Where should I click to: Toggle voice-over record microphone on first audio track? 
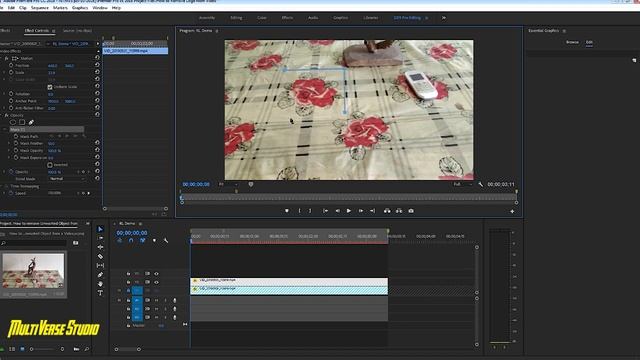(x=175, y=300)
